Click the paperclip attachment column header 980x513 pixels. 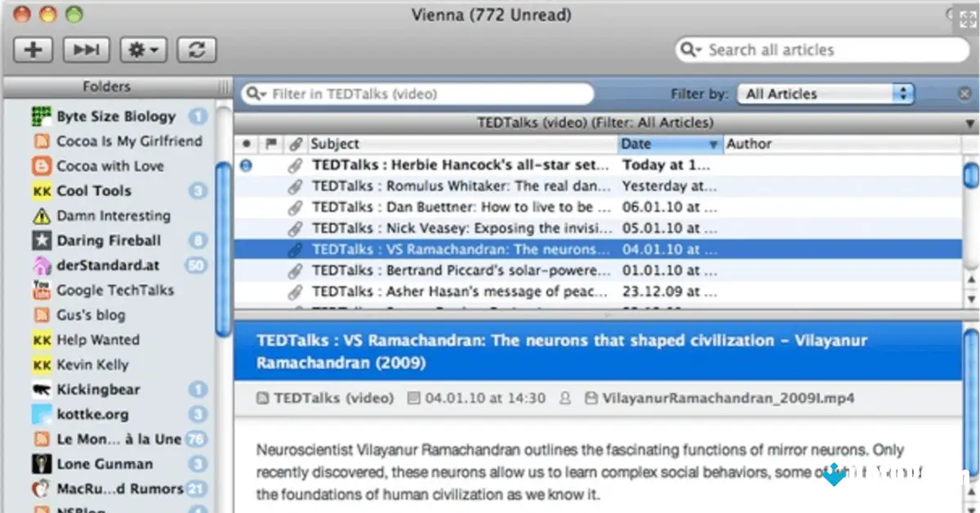click(x=295, y=143)
